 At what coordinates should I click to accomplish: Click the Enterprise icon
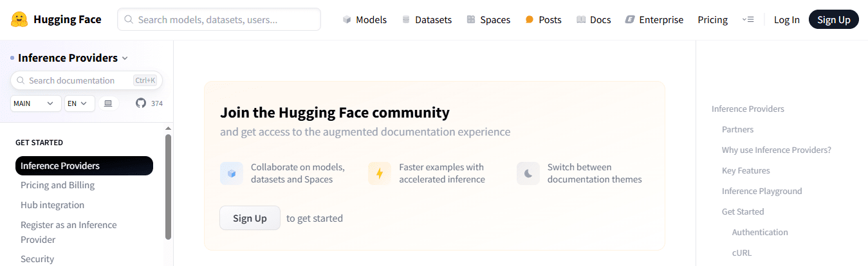(630, 19)
